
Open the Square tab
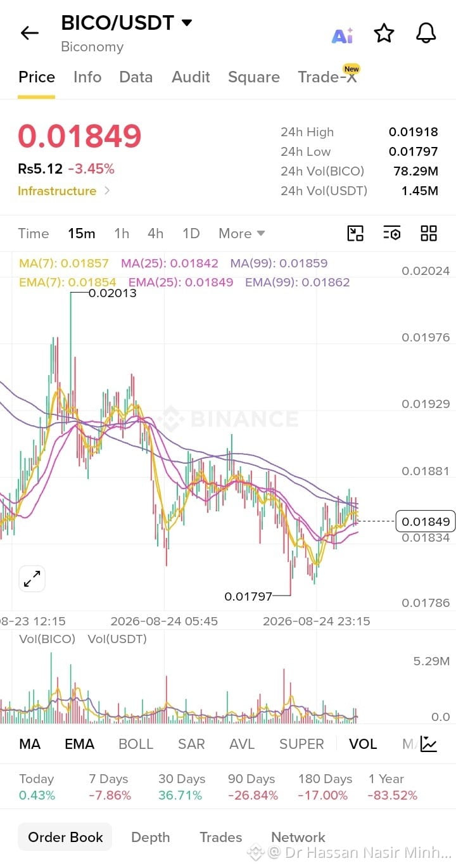pyautogui.click(x=254, y=77)
